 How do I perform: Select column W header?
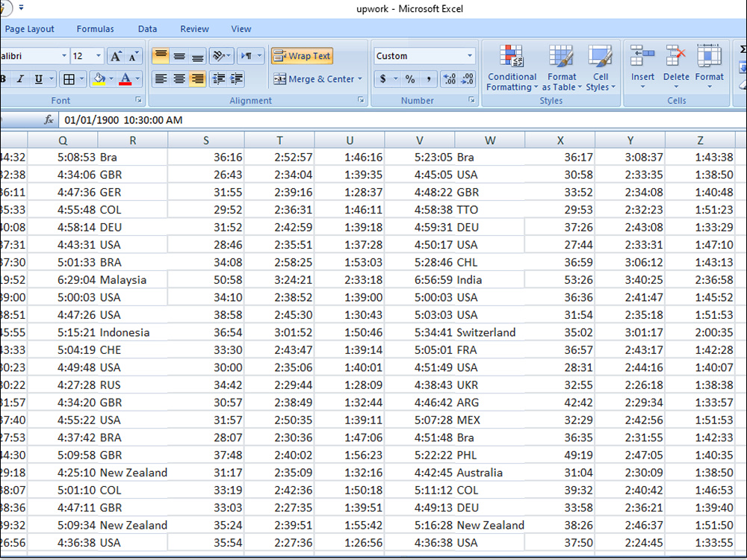(x=490, y=140)
